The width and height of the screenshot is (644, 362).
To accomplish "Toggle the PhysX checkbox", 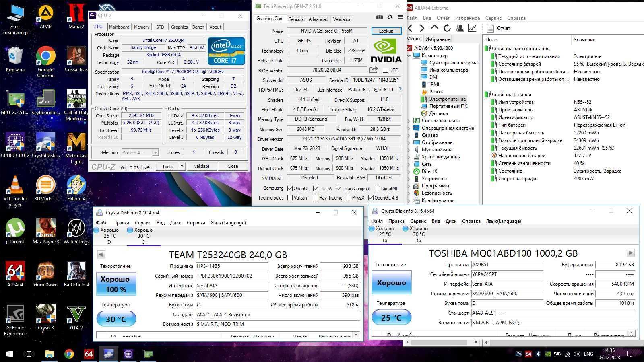I will tap(348, 198).
